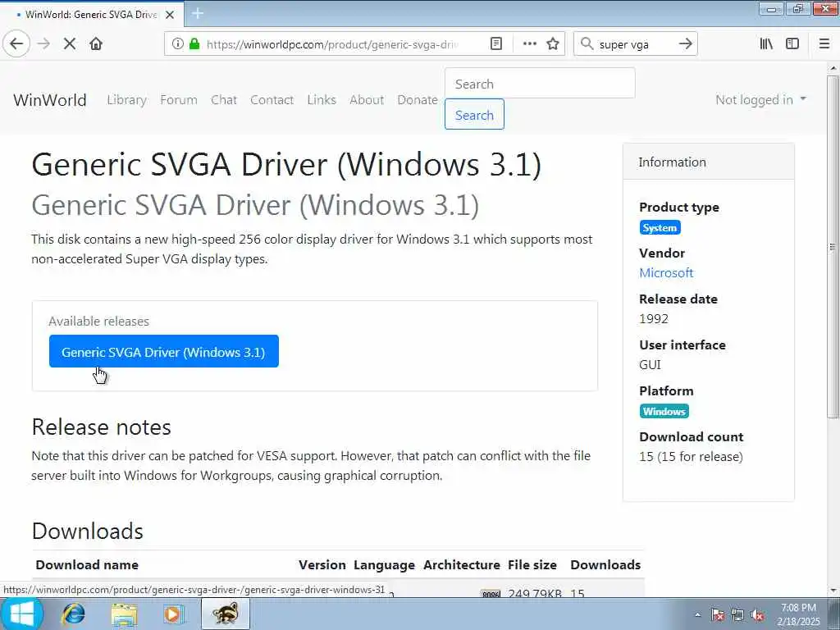Open Firefox hamburger menu
This screenshot has width=840, height=630.
824,44
